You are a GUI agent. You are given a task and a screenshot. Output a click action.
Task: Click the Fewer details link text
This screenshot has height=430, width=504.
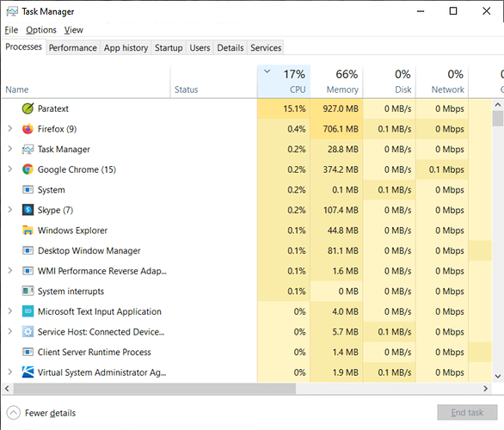[x=51, y=413]
